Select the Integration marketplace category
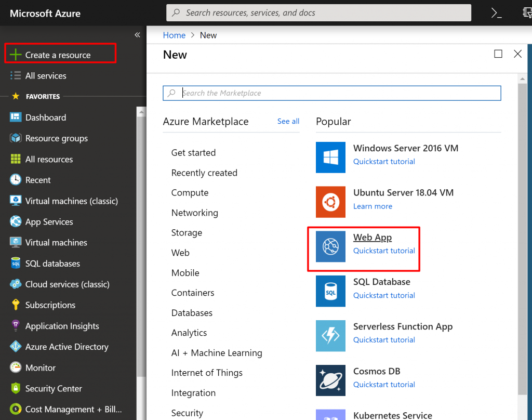Viewport: 532px width, 420px height. click(x=193, y=393)
